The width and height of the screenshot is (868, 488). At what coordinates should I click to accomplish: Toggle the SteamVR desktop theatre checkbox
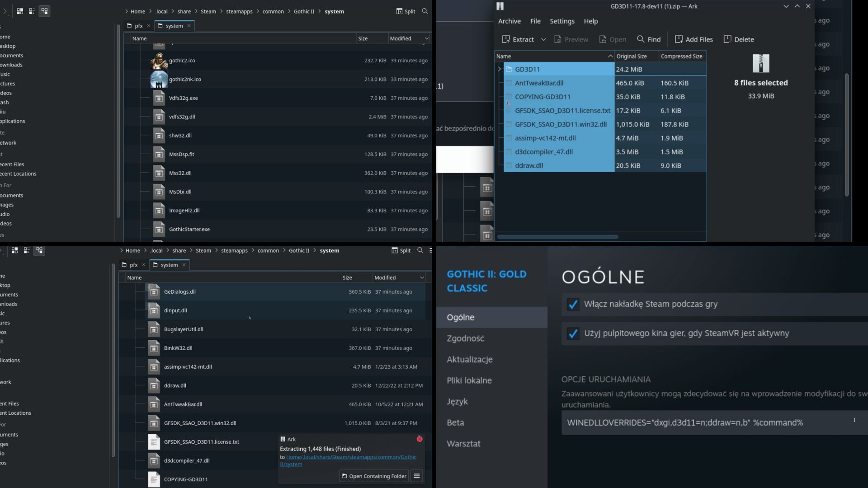tap(573, 334)
